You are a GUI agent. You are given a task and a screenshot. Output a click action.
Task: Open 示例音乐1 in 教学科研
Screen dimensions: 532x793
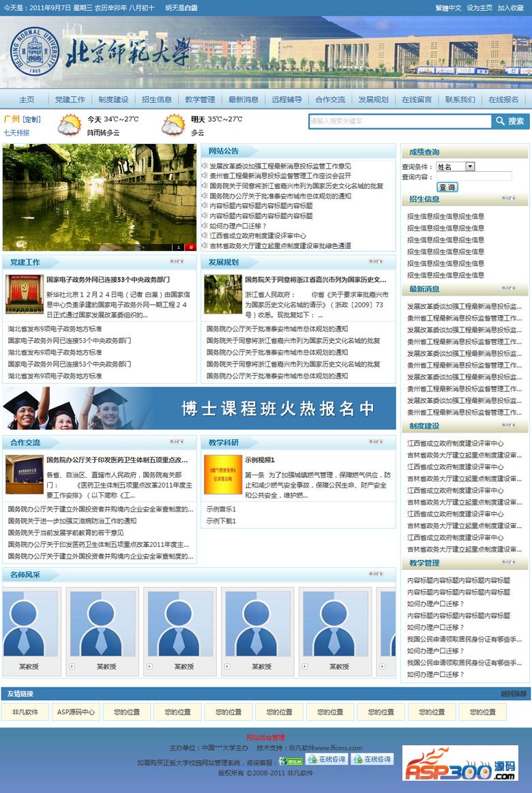221,509
